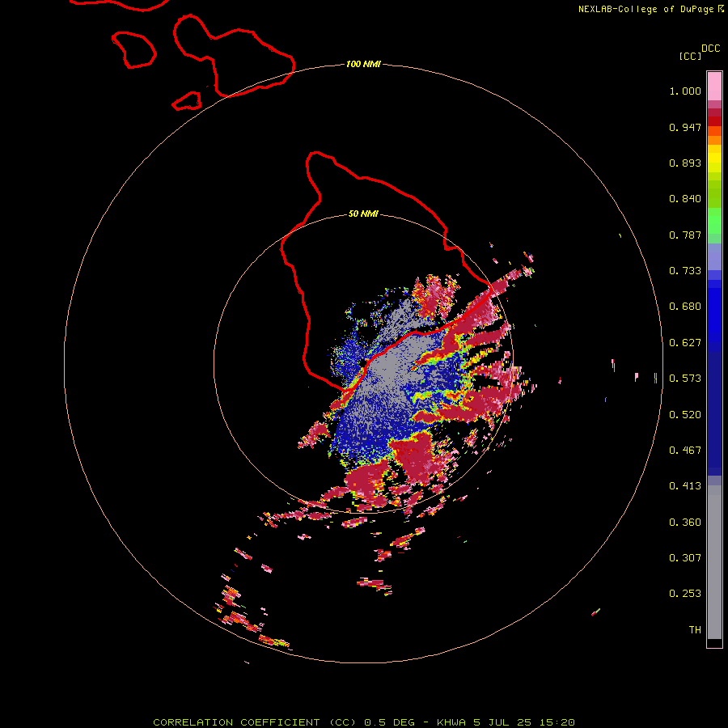This screenshot has height=728, width=728.
Task: Click the NEXLAB-College of DuPage title text
Action: [x=645, y=9]
